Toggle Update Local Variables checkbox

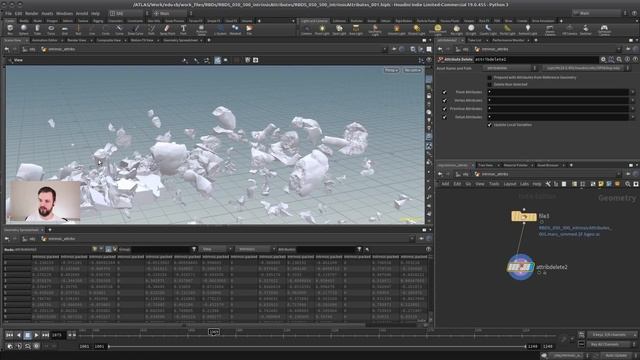coord(489,125)
